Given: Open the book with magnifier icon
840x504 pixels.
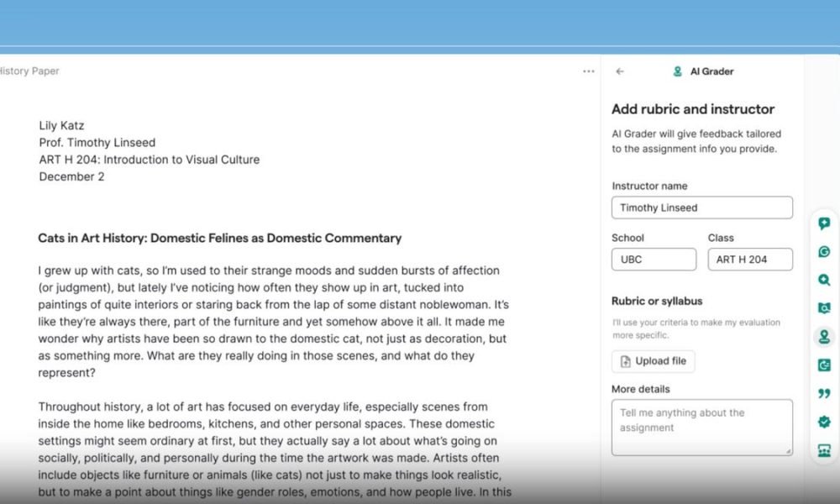Looking at the screenshot, I should pos(824,308).
